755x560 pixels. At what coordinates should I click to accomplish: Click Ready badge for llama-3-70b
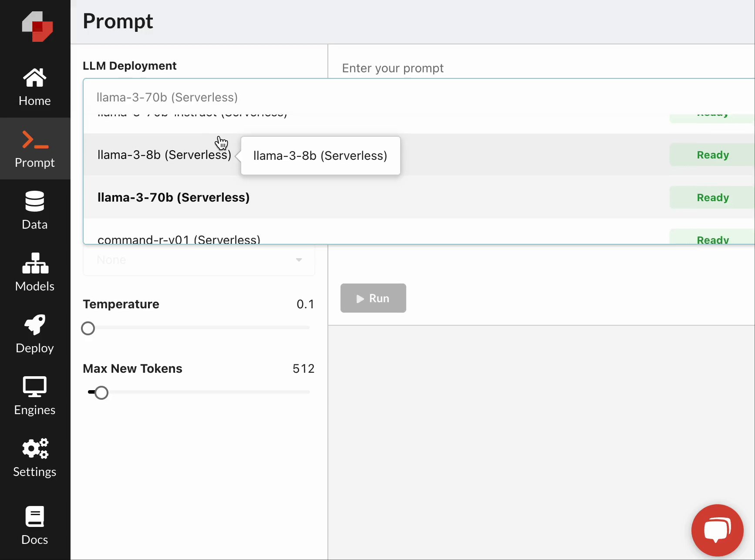tap(712, 197)
